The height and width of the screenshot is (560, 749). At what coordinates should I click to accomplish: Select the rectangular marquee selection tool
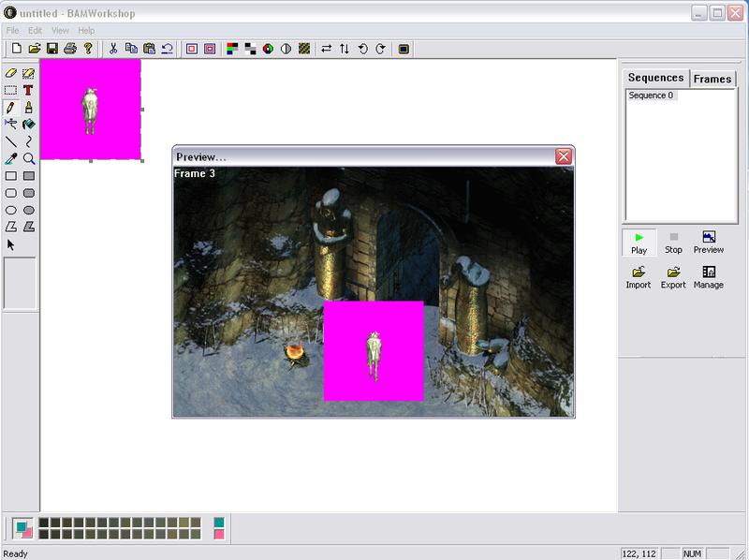[x=10, y=90]
